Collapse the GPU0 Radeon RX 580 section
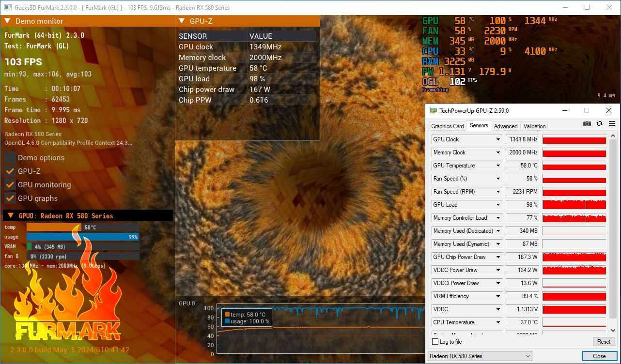The width and height of the screenshot is (621, 364). coord(11,216)
